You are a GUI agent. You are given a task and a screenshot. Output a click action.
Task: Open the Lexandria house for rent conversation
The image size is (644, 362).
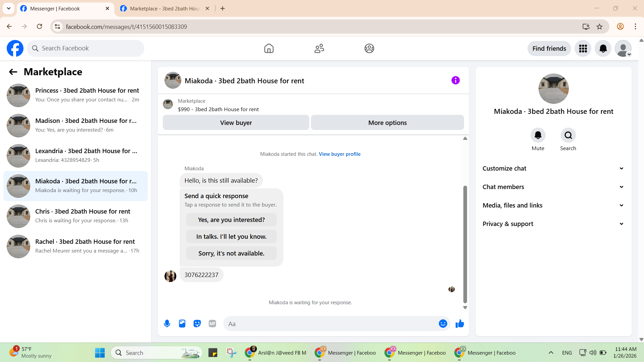(x=76, y=156)
